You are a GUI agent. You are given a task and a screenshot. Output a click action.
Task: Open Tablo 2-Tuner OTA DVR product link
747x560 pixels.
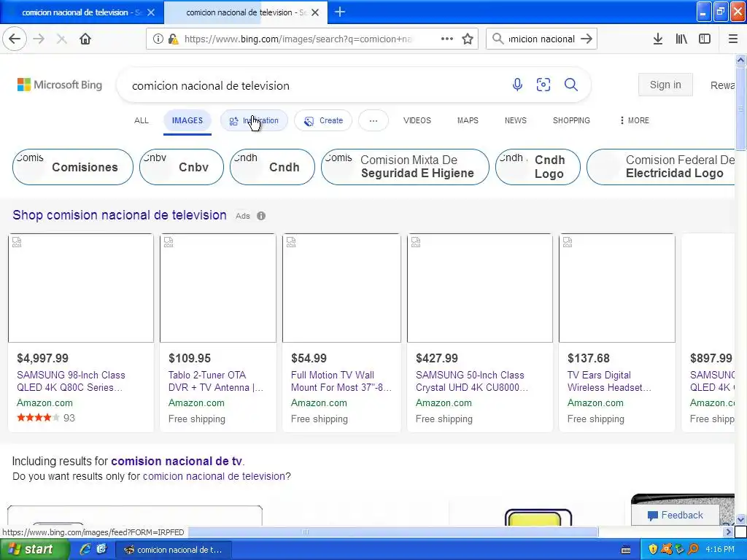tap(215, 381)
